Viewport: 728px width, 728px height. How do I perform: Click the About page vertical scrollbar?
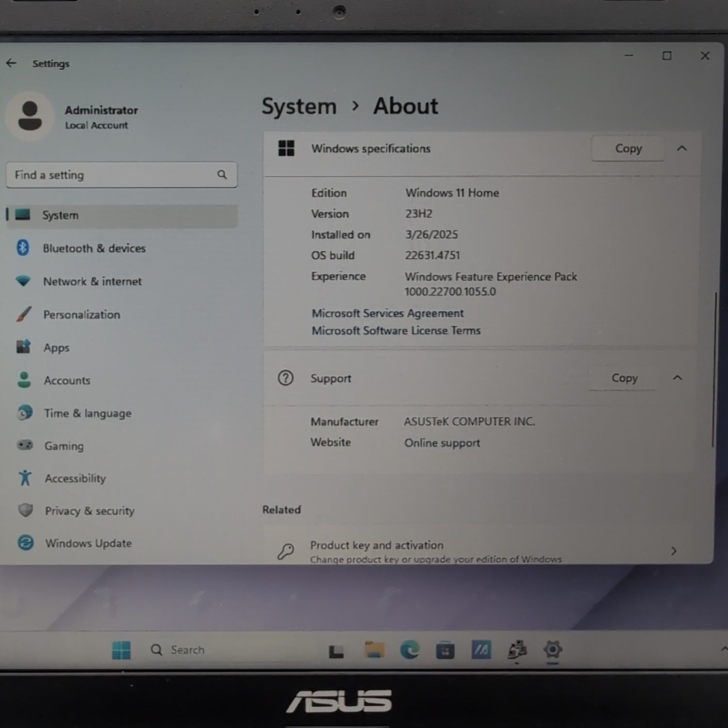(x=714, y=369)
